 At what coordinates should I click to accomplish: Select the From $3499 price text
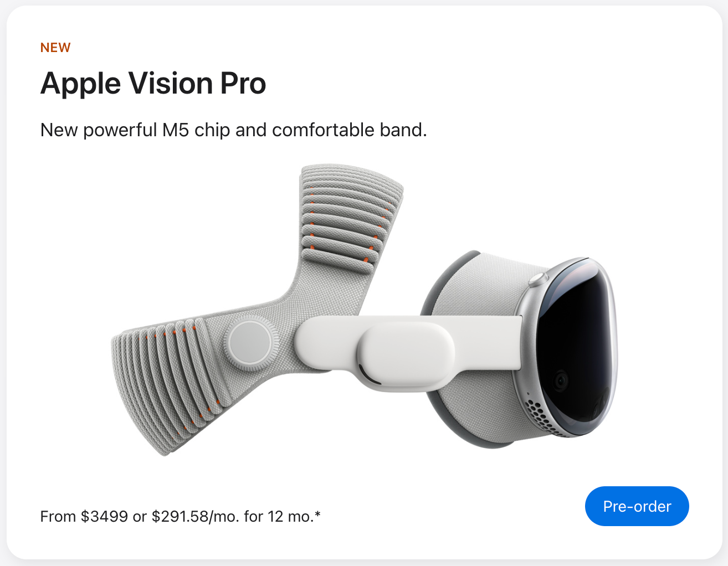click(x=83, y=517)
